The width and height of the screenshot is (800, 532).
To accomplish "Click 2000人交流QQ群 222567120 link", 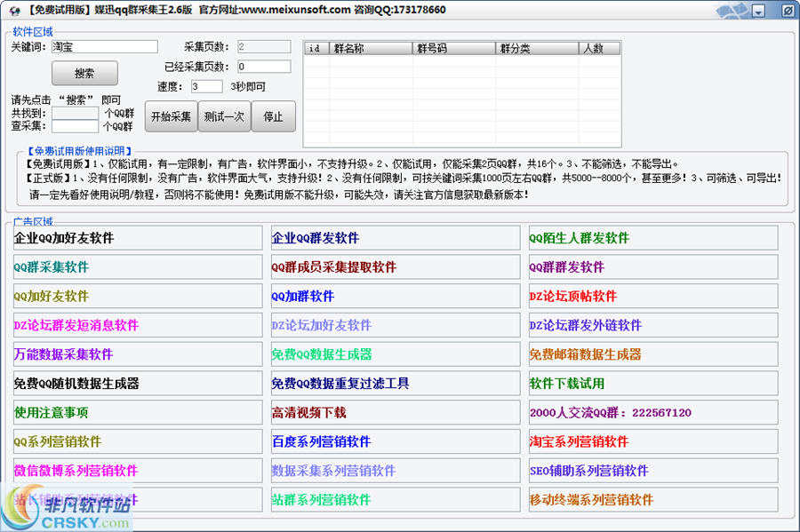I will click(x=653, y=412).
